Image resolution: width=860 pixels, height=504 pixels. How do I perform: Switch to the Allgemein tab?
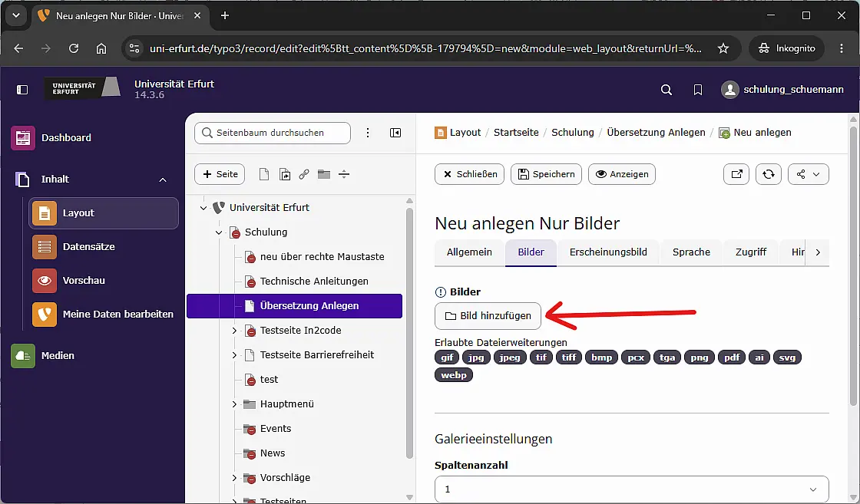(x=469, y=252)
